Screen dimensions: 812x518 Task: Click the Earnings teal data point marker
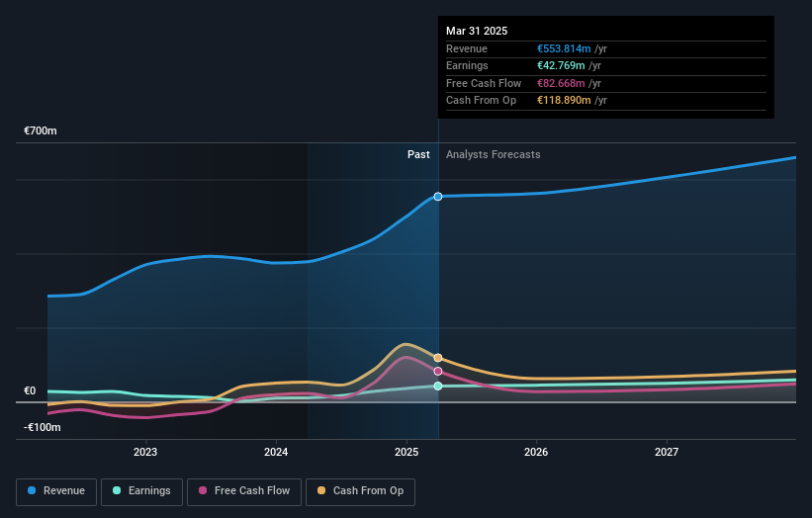pos(438,387)
